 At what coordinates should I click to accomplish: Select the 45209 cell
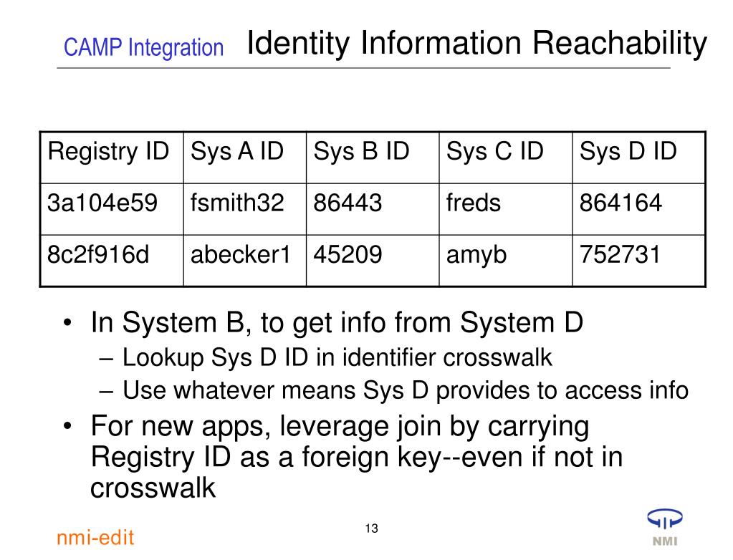[x=373, y=261]
